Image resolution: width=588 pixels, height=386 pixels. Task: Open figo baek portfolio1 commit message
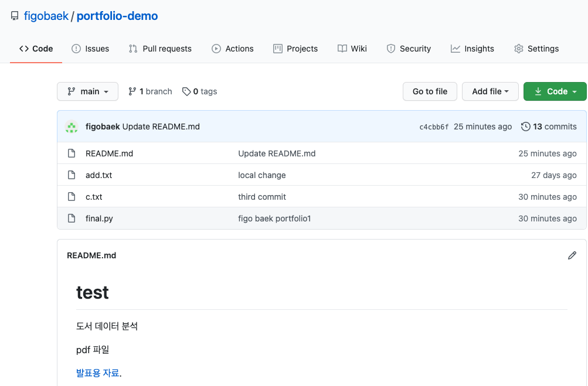[274, 219]
